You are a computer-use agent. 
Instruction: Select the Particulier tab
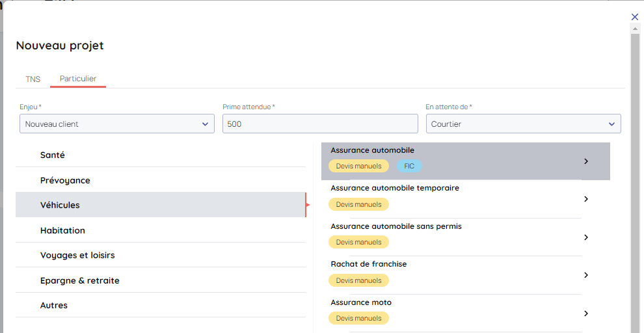[x=78, y=79]
